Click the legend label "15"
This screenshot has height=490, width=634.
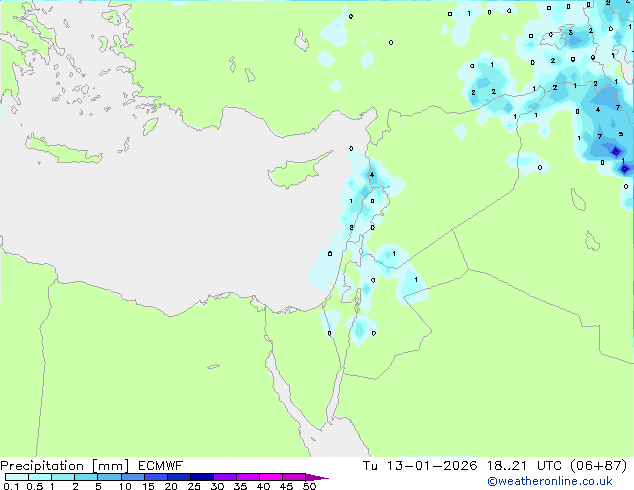148,486
